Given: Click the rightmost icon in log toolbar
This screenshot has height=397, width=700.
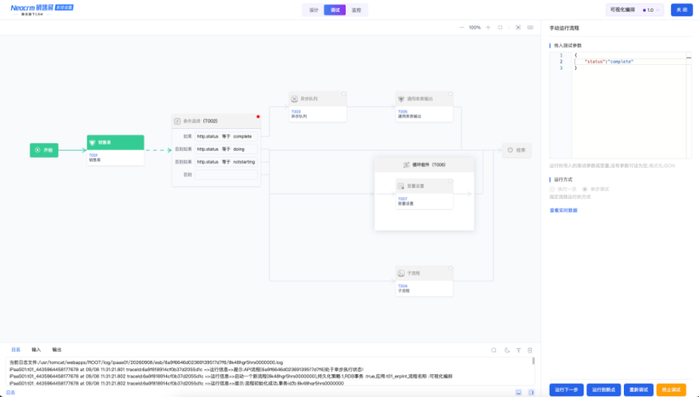Looking at the screenshot, I should coord(530,351).
